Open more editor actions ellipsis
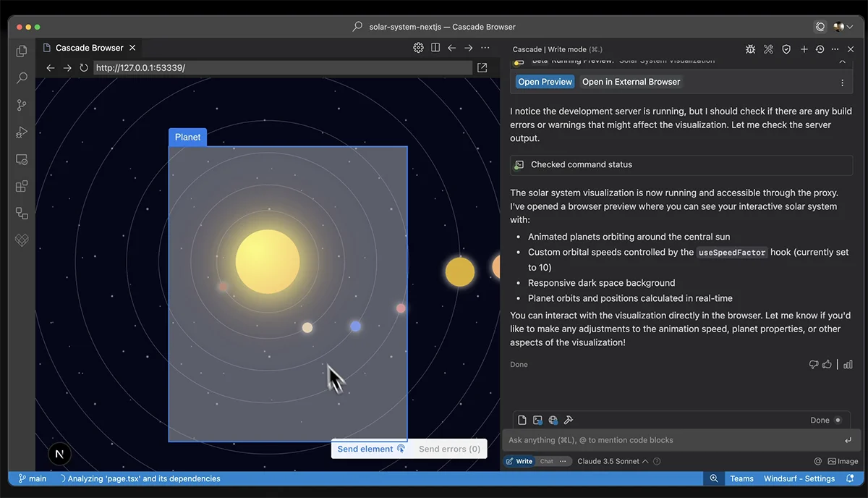868x498 pixels. [485, 48]
